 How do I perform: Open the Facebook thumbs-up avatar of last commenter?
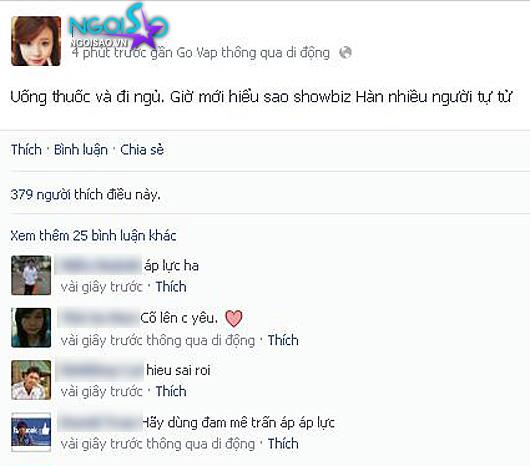tap(31, 432)
